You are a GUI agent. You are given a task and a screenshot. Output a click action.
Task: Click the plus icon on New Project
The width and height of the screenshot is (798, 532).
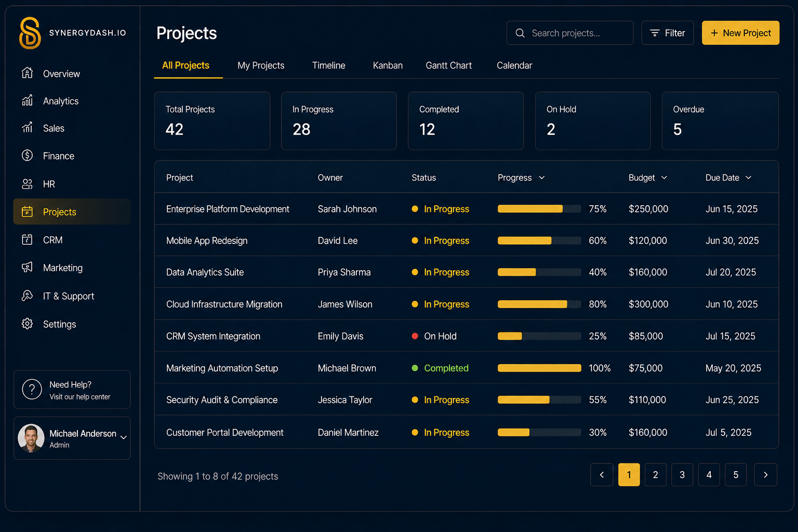pos(714,33)
